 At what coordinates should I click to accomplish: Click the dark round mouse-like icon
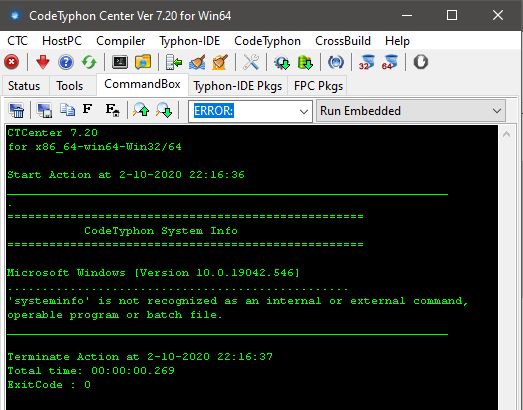[421, 62]
